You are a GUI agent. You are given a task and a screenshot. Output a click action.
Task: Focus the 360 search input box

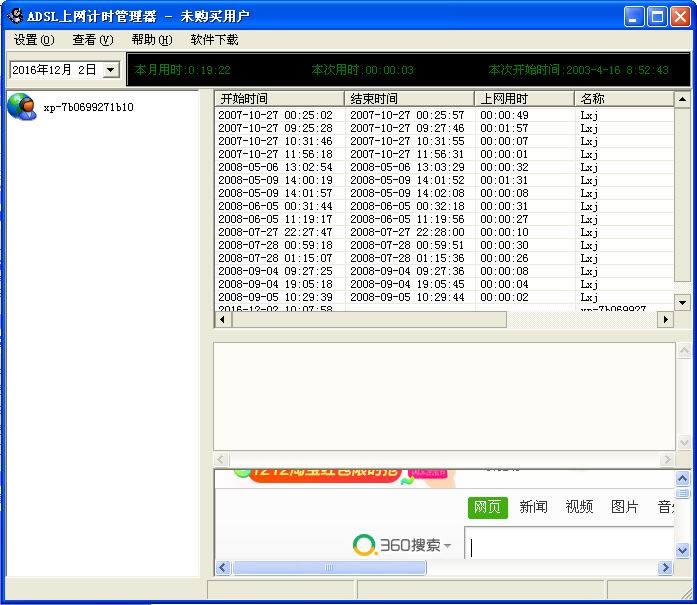click(x=569, y=543)
